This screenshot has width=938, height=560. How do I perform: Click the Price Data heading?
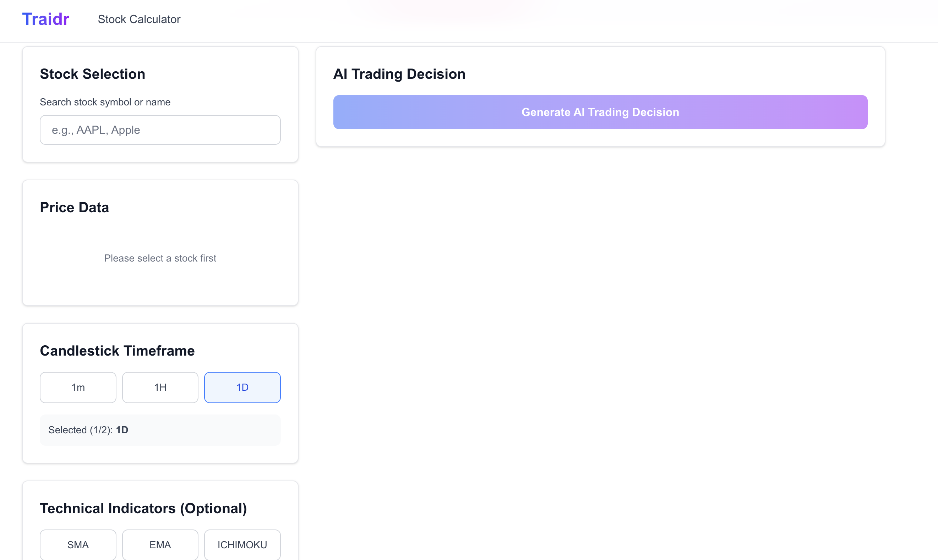[74, 208]
